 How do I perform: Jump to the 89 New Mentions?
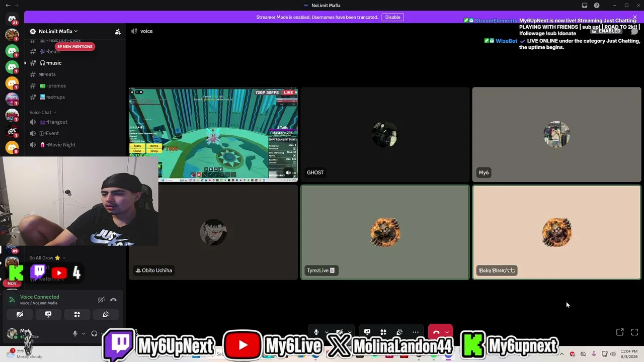[74, 47]
